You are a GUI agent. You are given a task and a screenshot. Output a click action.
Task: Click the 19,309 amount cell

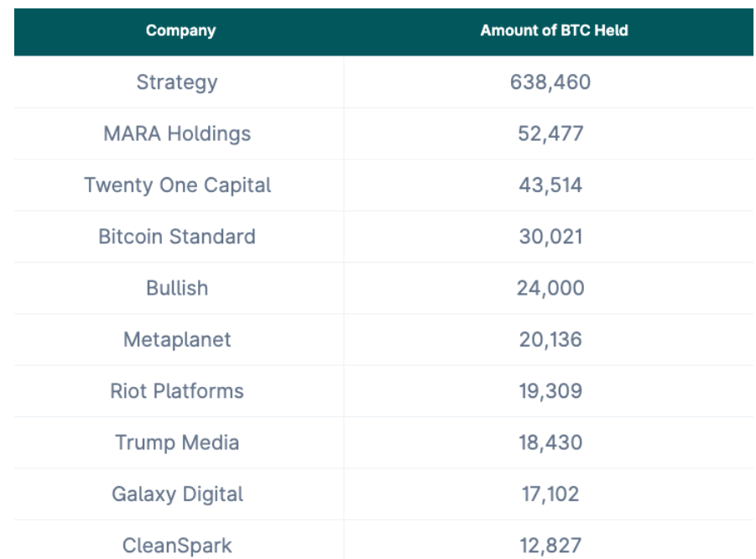point(550,391)
